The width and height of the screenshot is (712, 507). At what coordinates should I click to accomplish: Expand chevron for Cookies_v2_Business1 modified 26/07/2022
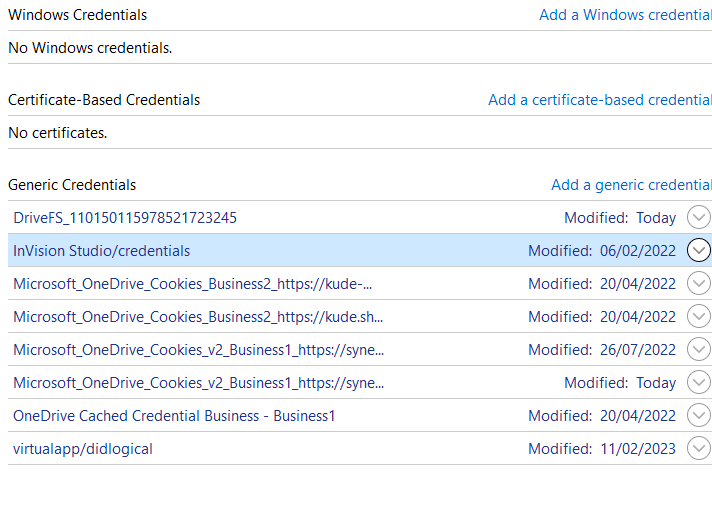[698, 349]
